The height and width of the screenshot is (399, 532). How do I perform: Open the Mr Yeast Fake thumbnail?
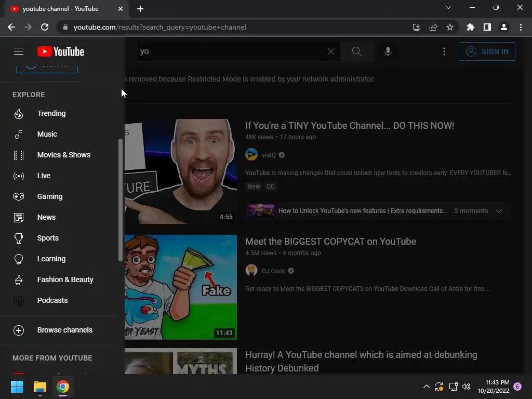point(180,287)
